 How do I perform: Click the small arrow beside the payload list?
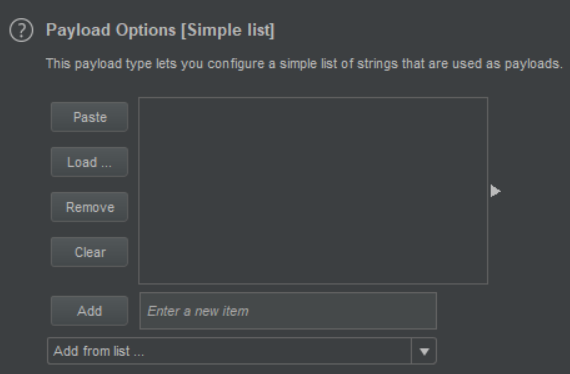(495, 191)
